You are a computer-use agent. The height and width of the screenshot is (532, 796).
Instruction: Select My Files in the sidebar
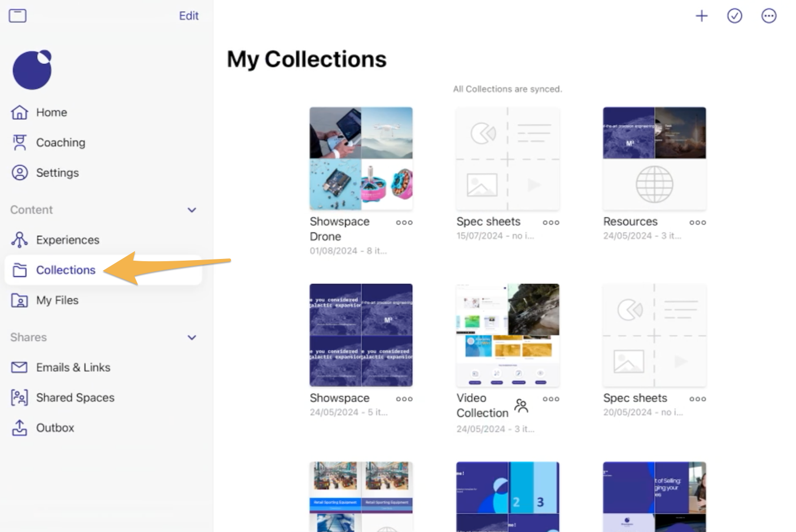click(56, 300)
